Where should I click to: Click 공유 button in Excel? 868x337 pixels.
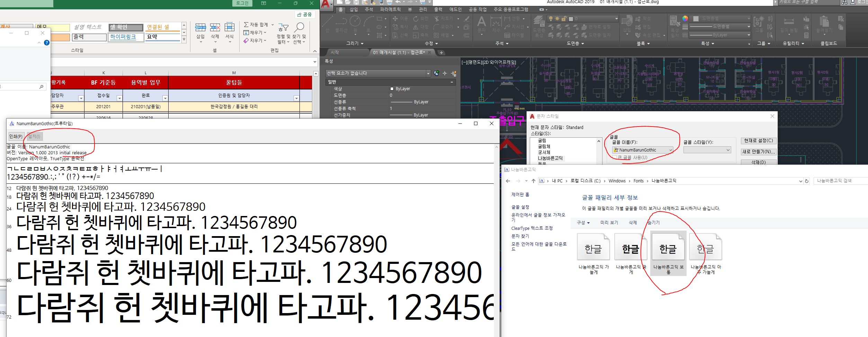tap(305, 15)
